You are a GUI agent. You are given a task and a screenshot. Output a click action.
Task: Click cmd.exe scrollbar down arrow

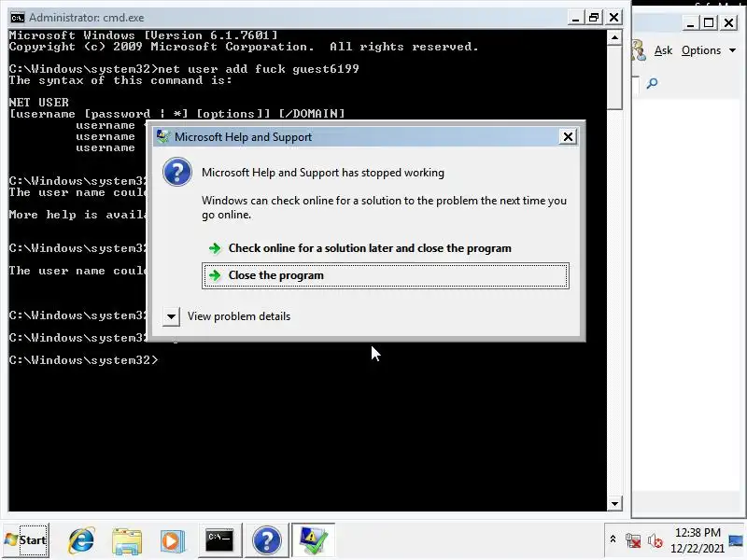coord(614,503)
